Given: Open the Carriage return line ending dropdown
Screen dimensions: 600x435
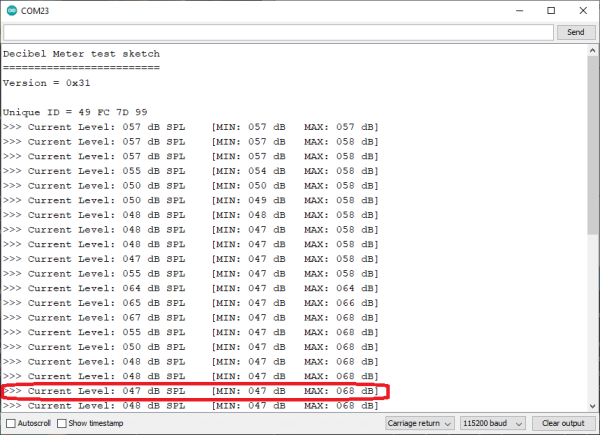Looking at the screenshot, I should (420, 423).
